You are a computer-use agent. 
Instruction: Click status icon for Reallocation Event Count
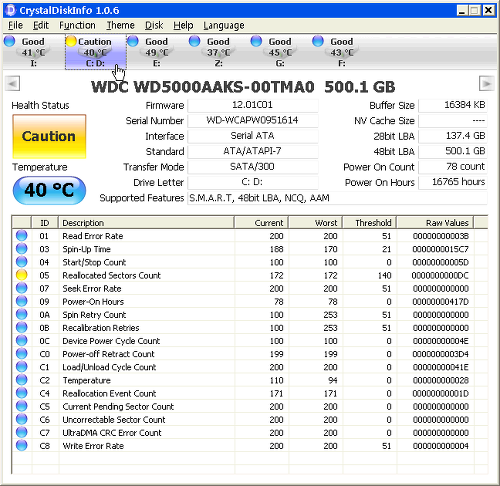(x=22, y=393)
